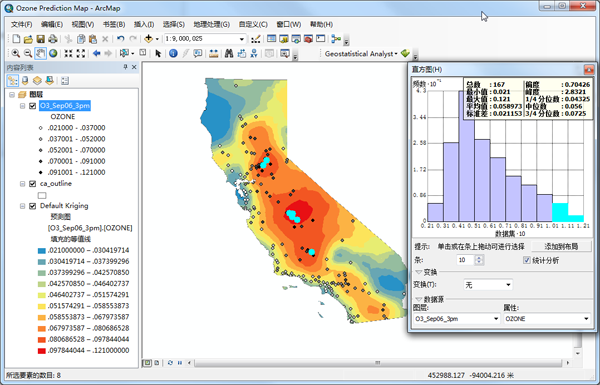Screen dimensions: 600x385
Task: Open the 地理处理(G) menu
Action: [212, 24]
